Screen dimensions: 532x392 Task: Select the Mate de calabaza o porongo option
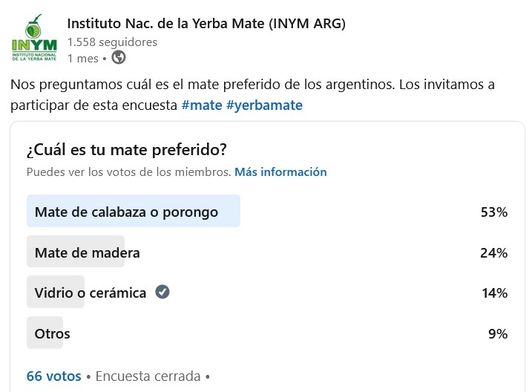(126, 212)
